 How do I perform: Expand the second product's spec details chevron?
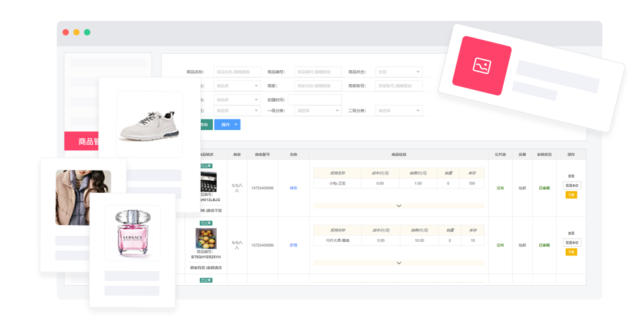pos(398,262)
